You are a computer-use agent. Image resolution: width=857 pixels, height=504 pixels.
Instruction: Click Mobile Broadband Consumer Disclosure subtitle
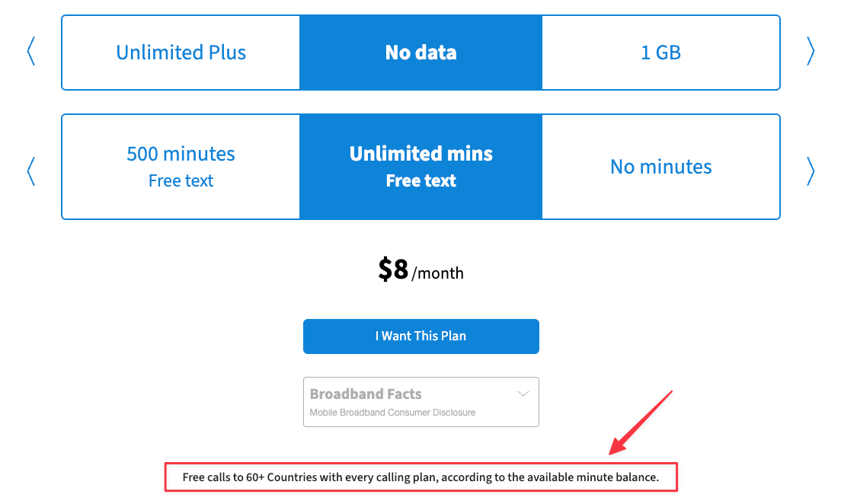pyautogui.click(x=392, y=413)
